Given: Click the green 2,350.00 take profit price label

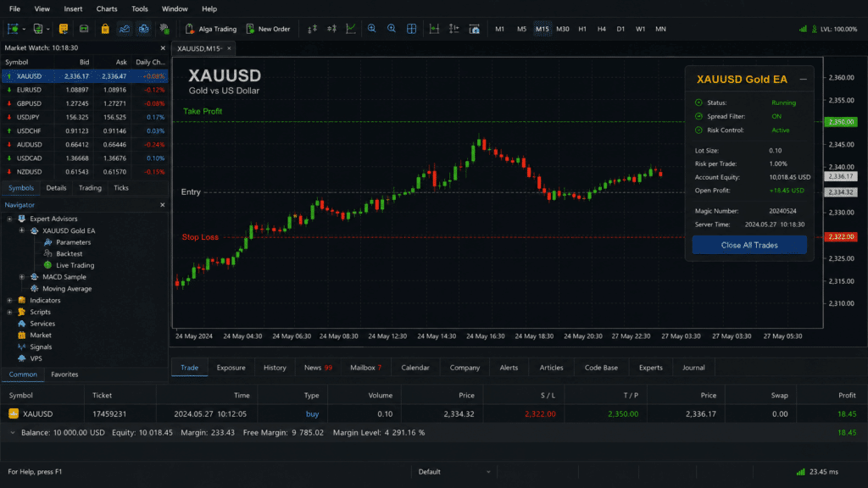Looking at the screenshot, I should (840, 122).
